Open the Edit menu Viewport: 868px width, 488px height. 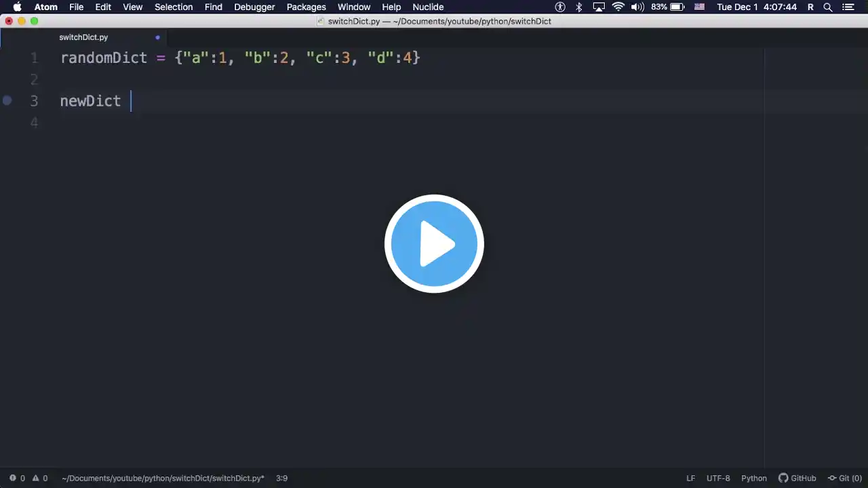tap(103, 7)
